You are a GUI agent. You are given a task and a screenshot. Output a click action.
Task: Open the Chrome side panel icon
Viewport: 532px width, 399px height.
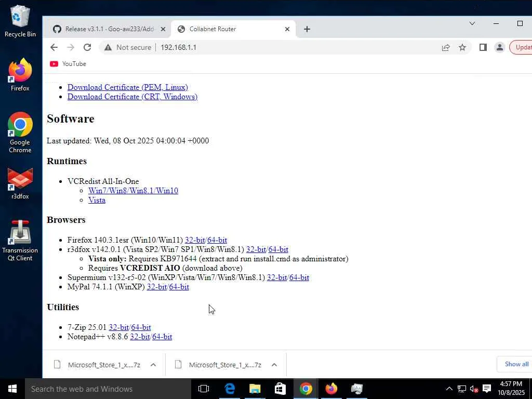coord(483,47)
